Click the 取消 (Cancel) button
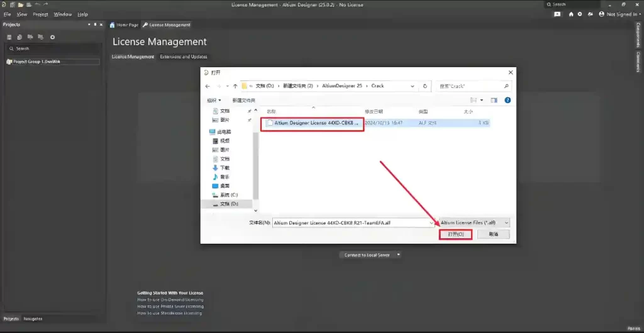 point(493,234)
